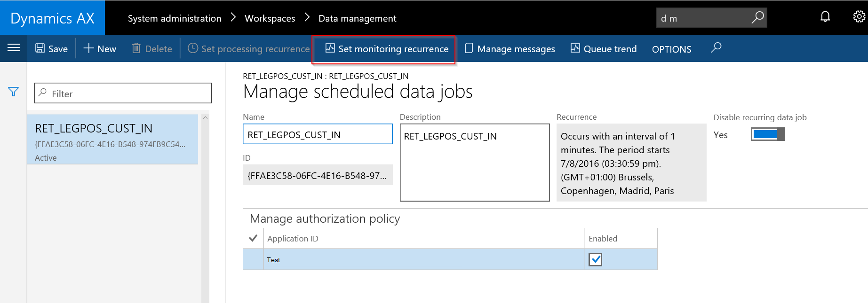This screenshot has width=868, height=303.
Task: Create a New data job
Action: point(100,49)
